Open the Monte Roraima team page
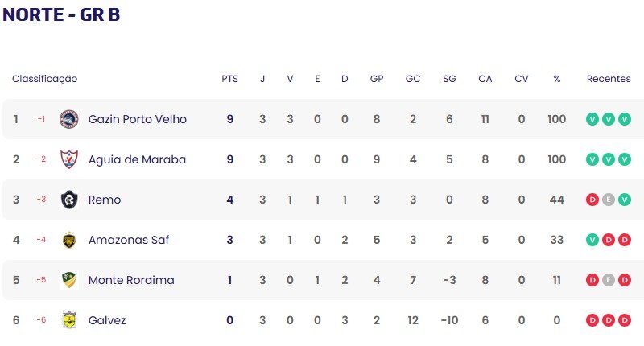Screen dimensions: 644x346 click(131, 280)
